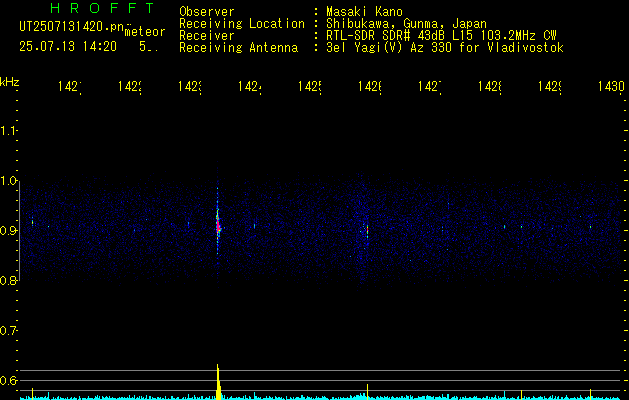Click the Observer label
This screenshot has height=400, width=629.
[207, 11]
